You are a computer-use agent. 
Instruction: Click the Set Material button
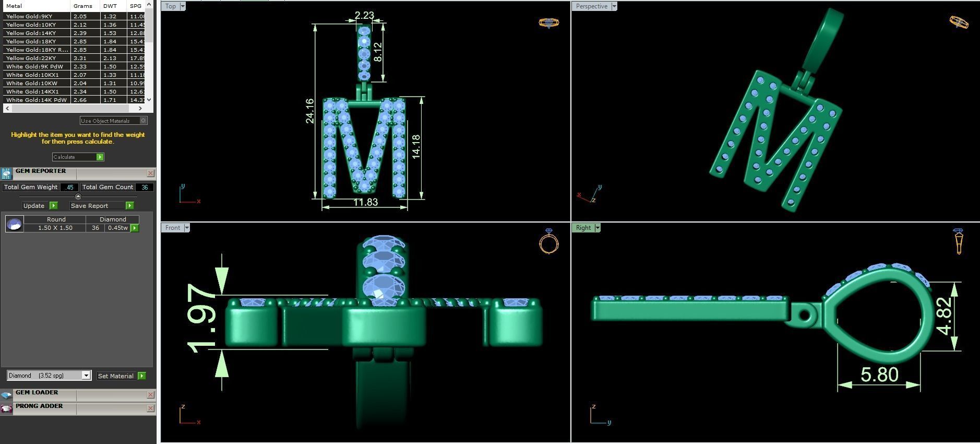(x=121, y=376)
